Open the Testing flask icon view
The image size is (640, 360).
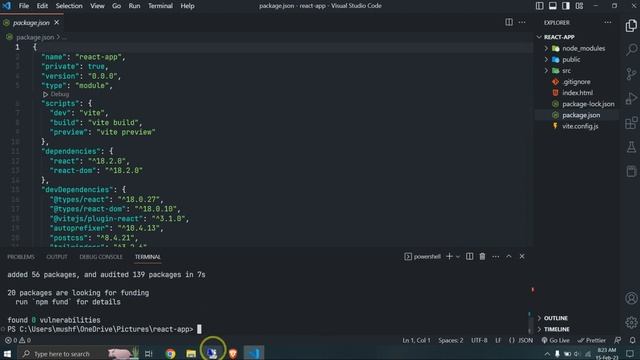631,147
